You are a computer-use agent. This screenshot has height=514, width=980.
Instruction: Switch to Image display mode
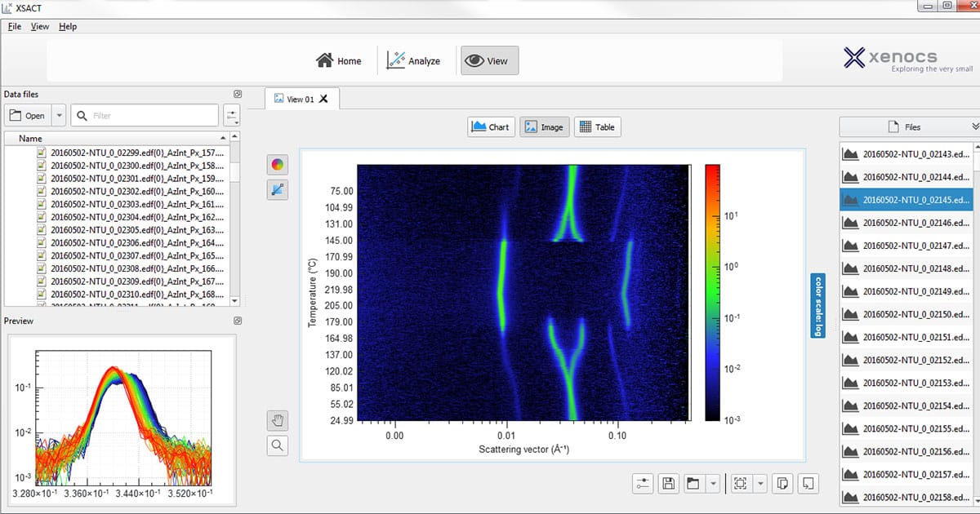click(543, 127)
